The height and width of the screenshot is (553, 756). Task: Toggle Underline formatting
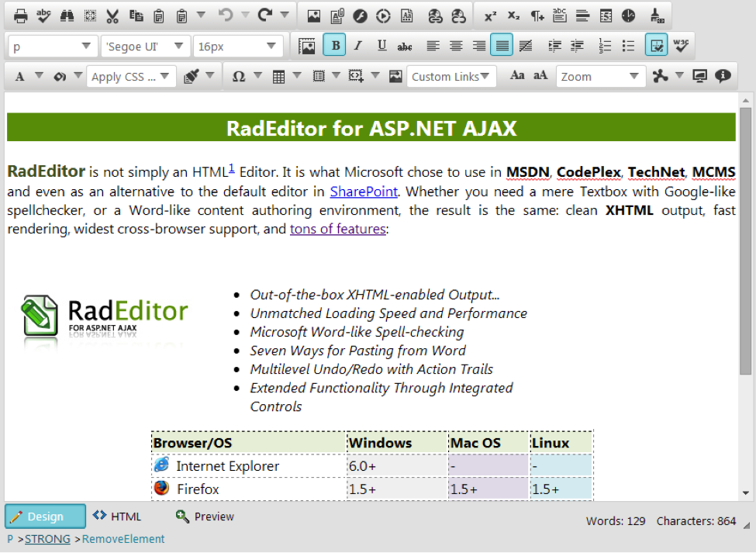(x=381, y=45)
